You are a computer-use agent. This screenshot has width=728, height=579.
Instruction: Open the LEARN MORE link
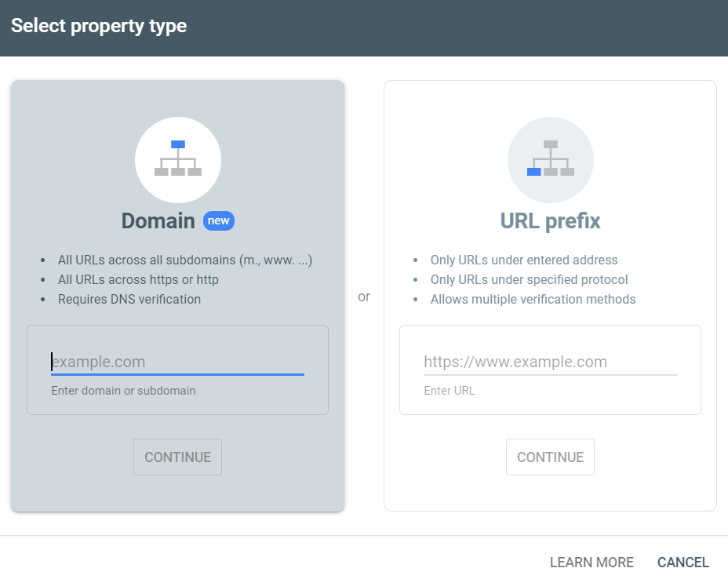pos(591,562)
